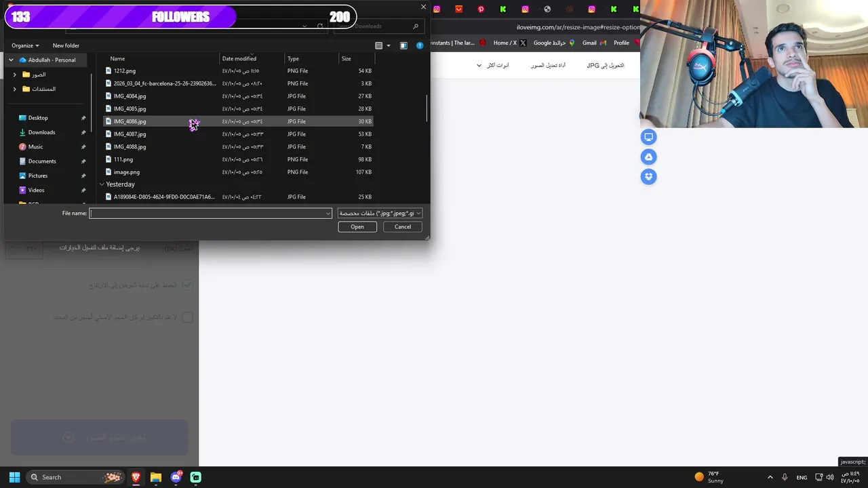Expand أدوات أكثر menu on iloveimg page
Viewport: 868px width, 488px height.
coord(493,65)
